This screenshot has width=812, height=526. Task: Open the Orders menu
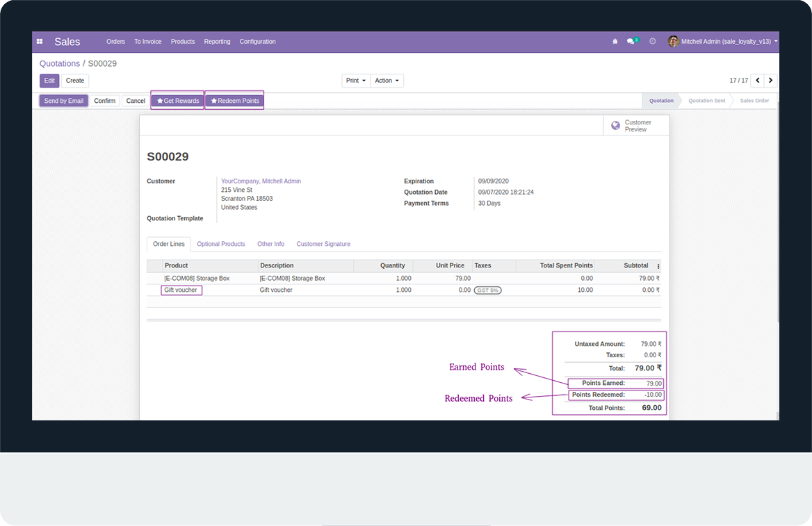(x=115, y=42)
